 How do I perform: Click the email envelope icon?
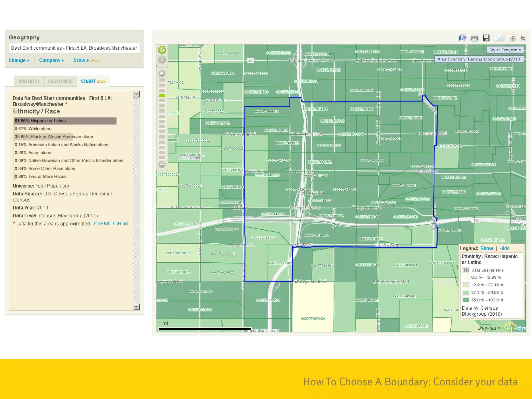pyautogui.click(x=499, y=38)
